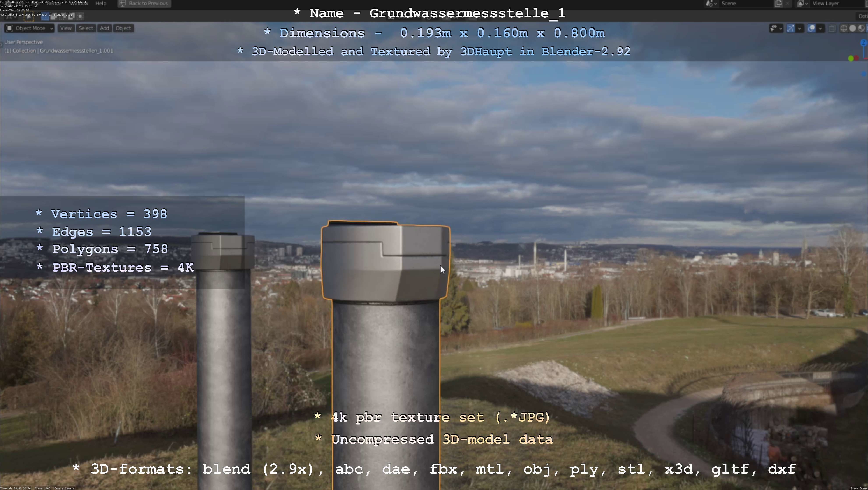868x490 pixels.
Task: Click the green Y axis gizmo dot
Action: (851, 58)
